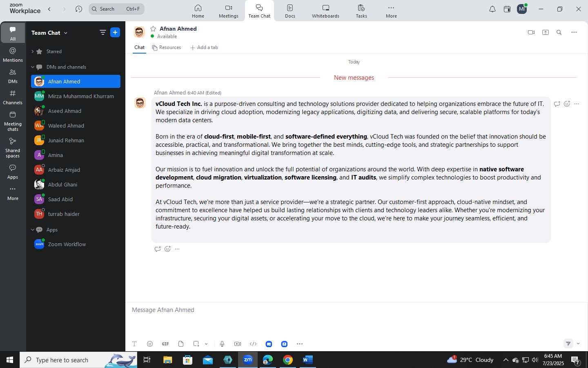The image size is (588, 368).
Task: Open the Zoom Workflow app chat
Action: point(76,244)
